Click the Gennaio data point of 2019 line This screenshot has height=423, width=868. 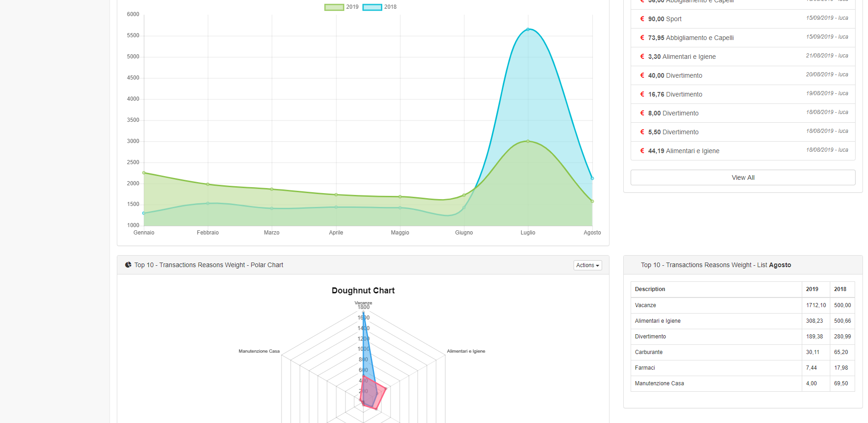click(144, 173)
